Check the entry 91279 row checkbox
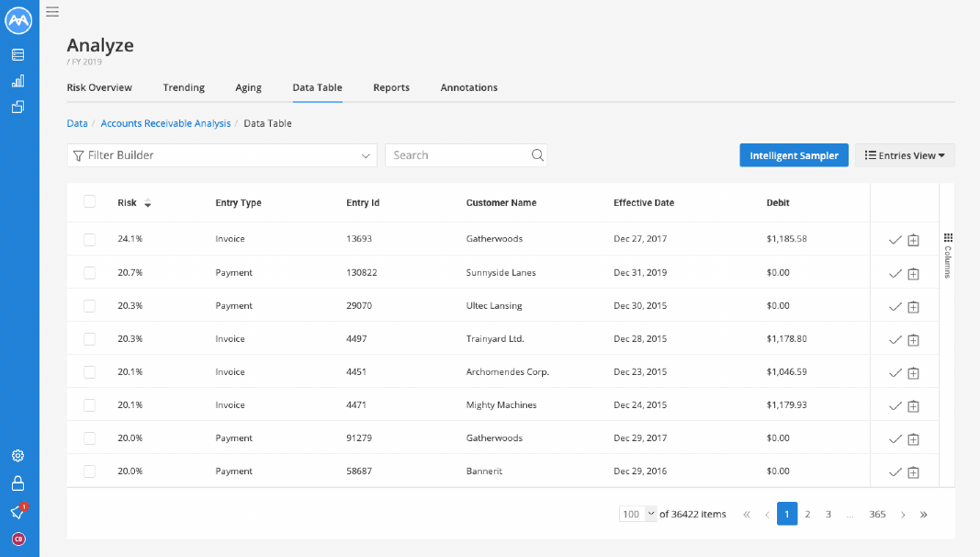Image resolution: width=980 pixels, height=557 pixels. pyautogui.click(x=89, y=438)
